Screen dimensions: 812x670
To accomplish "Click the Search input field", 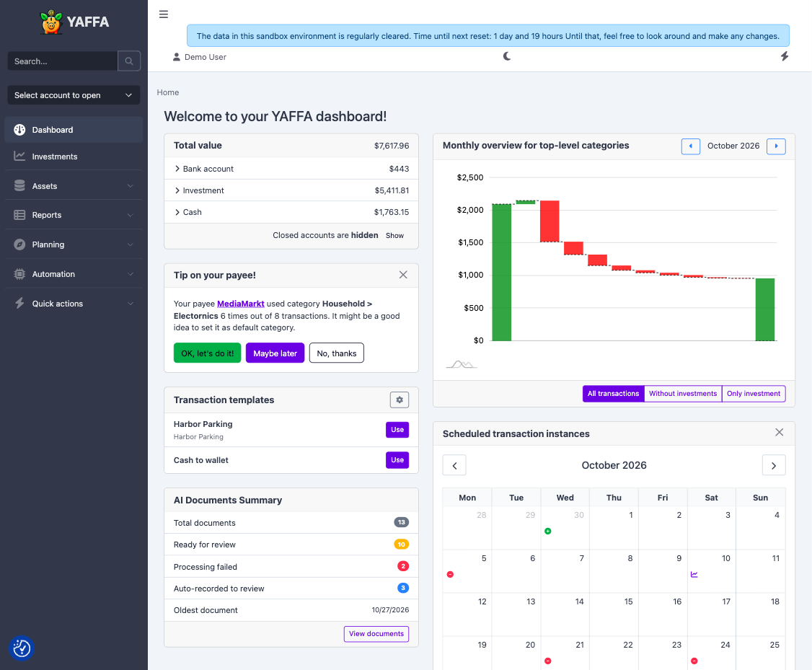I will [63, 61].
